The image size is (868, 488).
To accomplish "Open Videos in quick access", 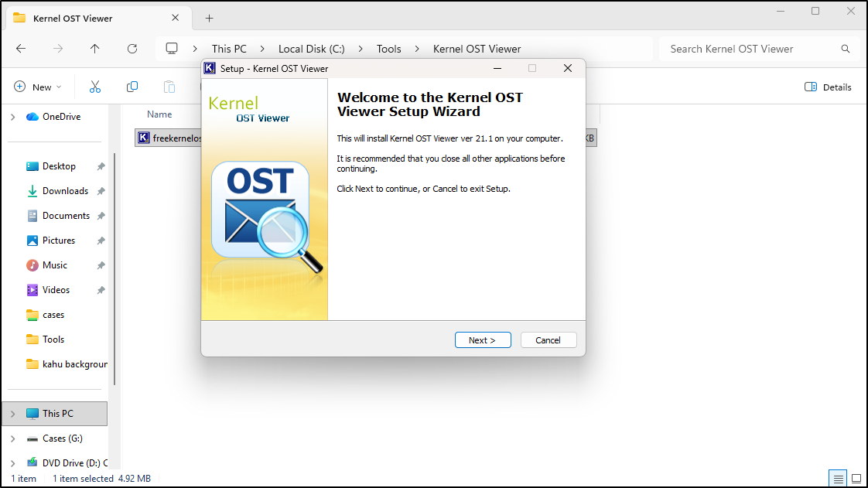I will coord(56,290).
